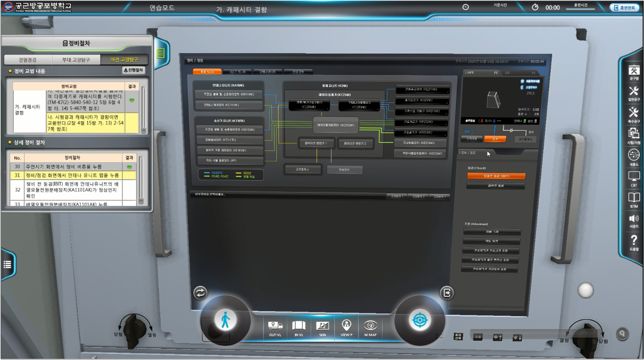Screen dimensions: 644x360
Task: Switch to the 전원점검 tab
Action: pyautogui.click(x=28, y=60)
